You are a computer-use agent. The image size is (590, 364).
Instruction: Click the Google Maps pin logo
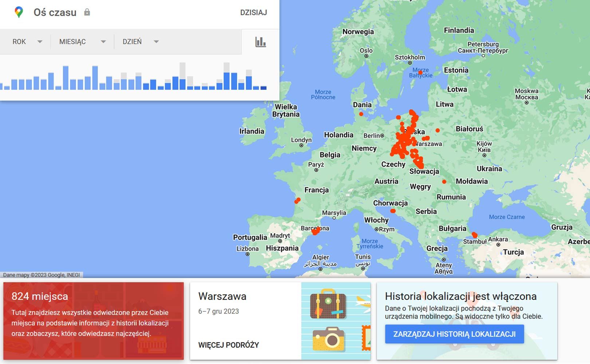coord(19,12)
